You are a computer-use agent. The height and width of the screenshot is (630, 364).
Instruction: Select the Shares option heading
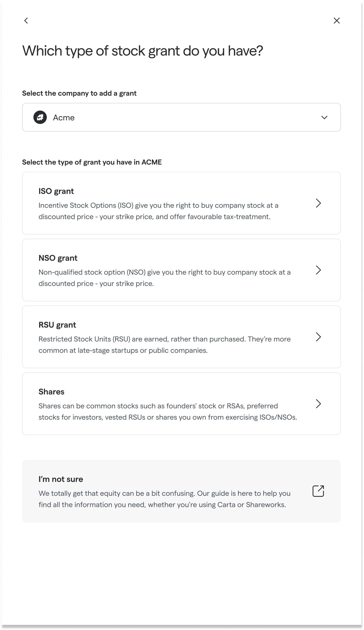pyautogui.click(x=51, y=392)
